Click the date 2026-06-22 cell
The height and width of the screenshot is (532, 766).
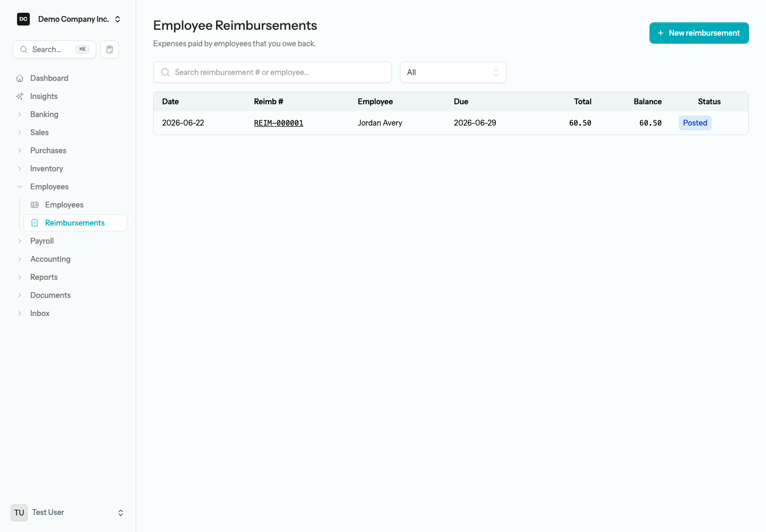(183, 123)
